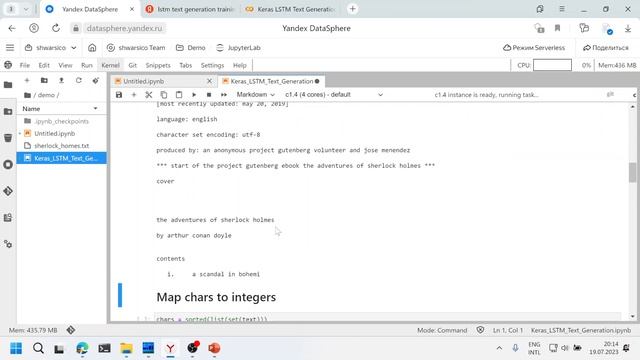Open the .ipynb_checkpoints folder
The image size is (640, 360).
[x=61, y=121]
